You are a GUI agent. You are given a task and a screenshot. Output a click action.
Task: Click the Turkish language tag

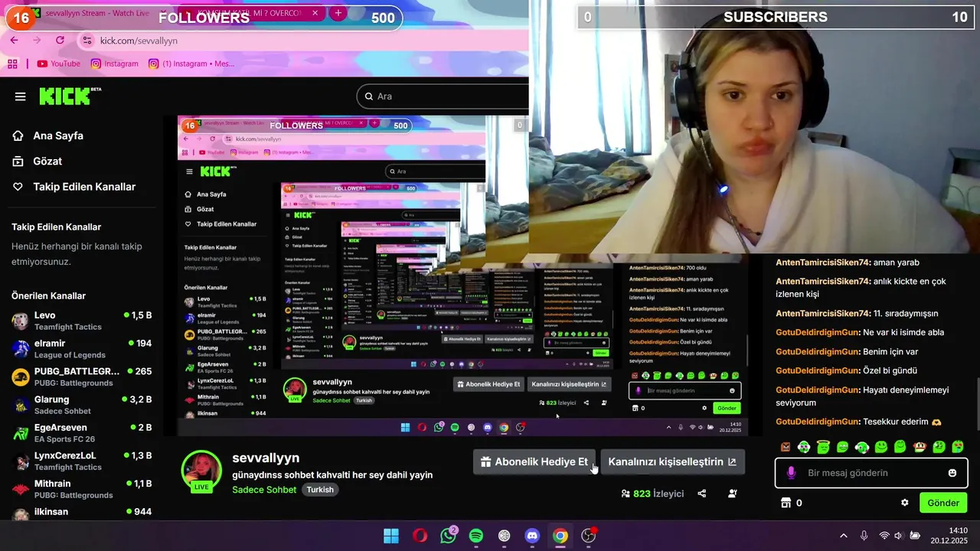coord(320,490)
